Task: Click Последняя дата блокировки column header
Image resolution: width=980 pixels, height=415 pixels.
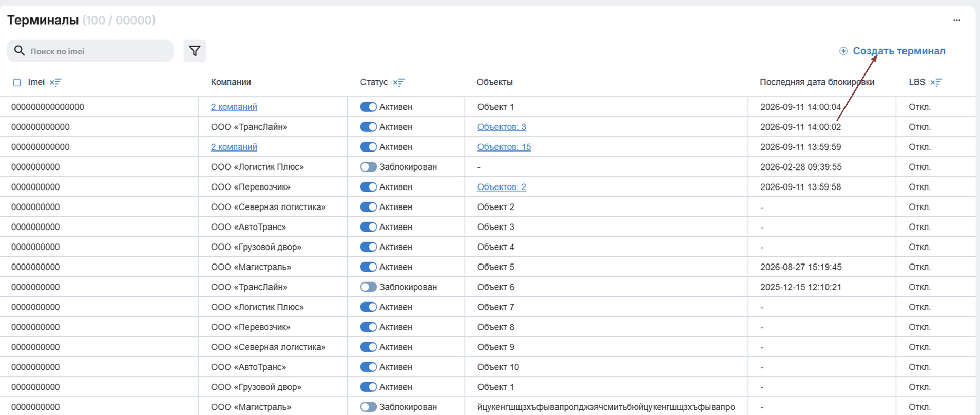Action: pos(817,82)
